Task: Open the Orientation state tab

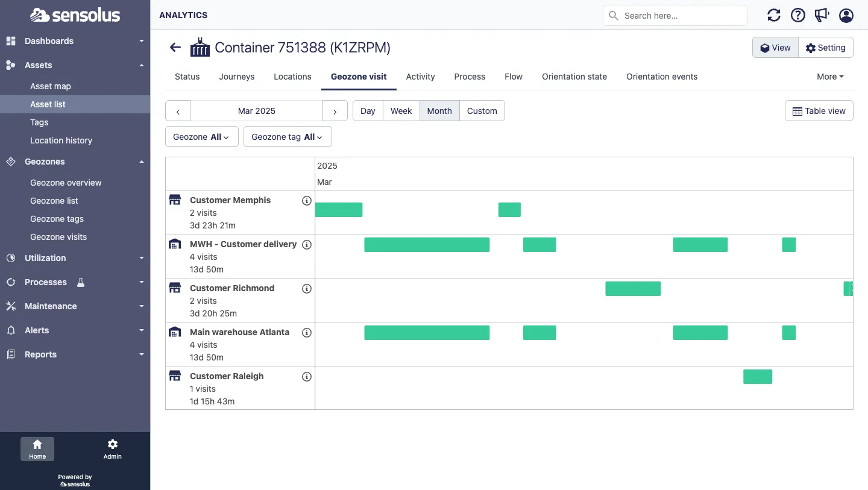Action: (574, 77)
